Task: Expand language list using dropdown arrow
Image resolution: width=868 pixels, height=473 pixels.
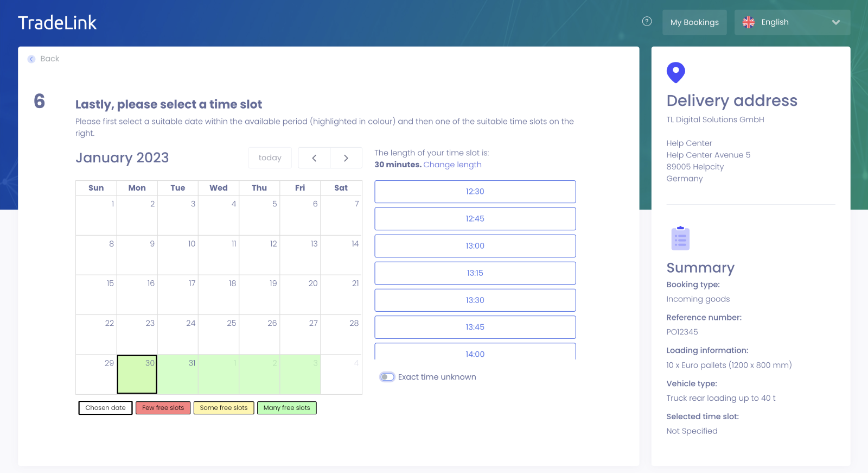Action: point(835,22)
